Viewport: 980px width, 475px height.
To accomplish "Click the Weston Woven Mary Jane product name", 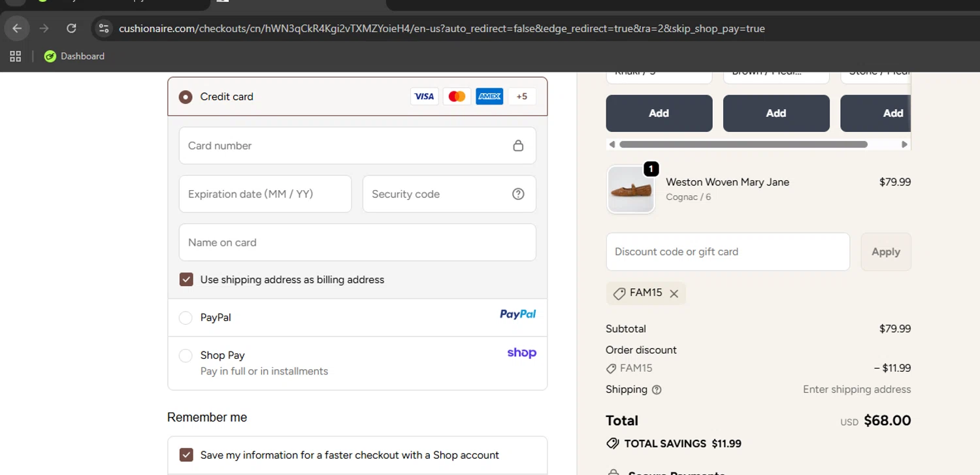I will pyautogui.click(x=728, y=182).
